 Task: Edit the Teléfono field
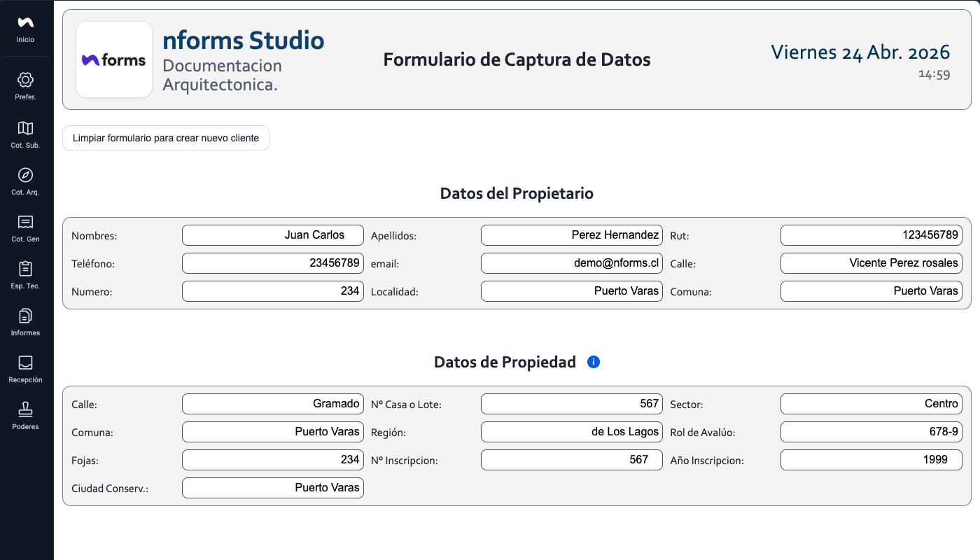tap(273, 263)
